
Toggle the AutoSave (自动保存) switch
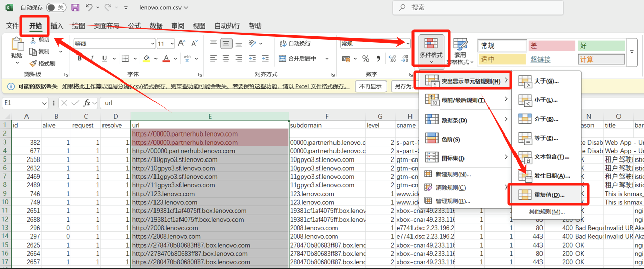coord(56,8)
